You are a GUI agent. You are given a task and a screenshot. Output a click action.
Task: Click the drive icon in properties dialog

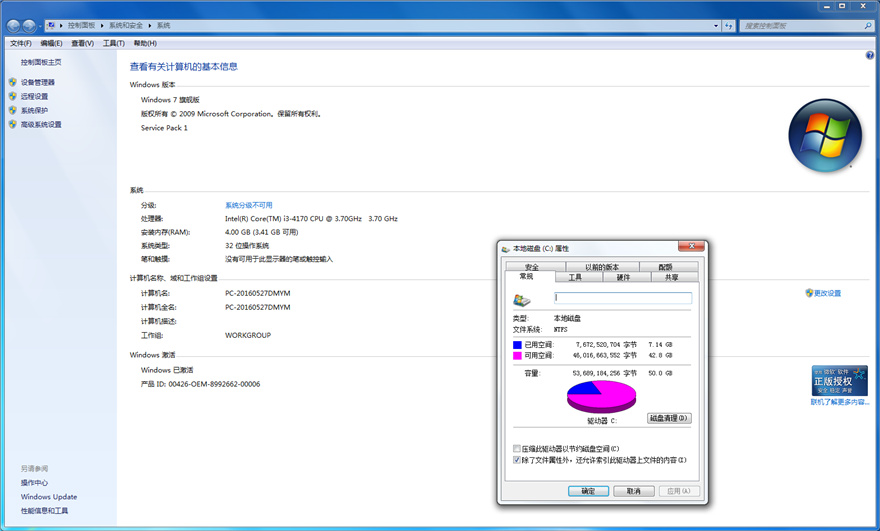pyautogui.click(x=521, y=300)
